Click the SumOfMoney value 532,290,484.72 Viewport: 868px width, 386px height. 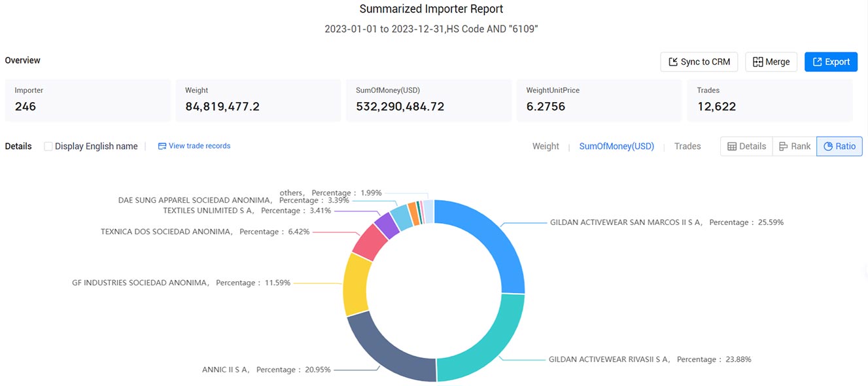click(400, 107)
